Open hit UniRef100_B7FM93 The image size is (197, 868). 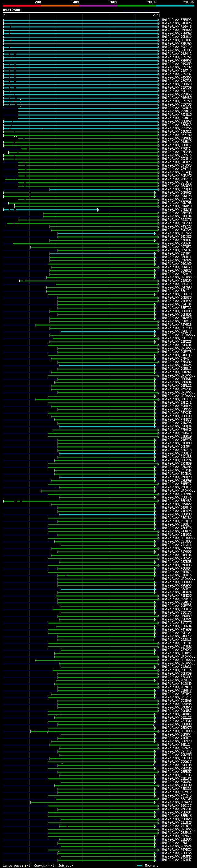coord(177,20)
